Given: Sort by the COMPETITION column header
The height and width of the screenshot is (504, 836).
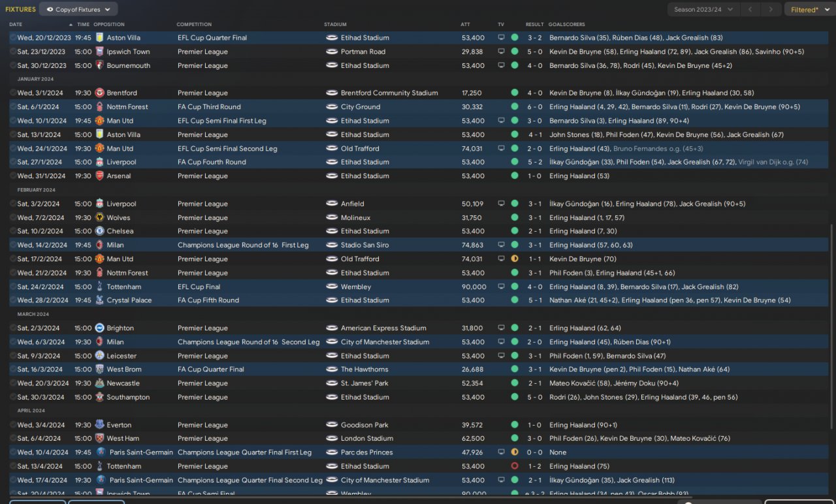Looking at the screenshot, I should (194, 24).
